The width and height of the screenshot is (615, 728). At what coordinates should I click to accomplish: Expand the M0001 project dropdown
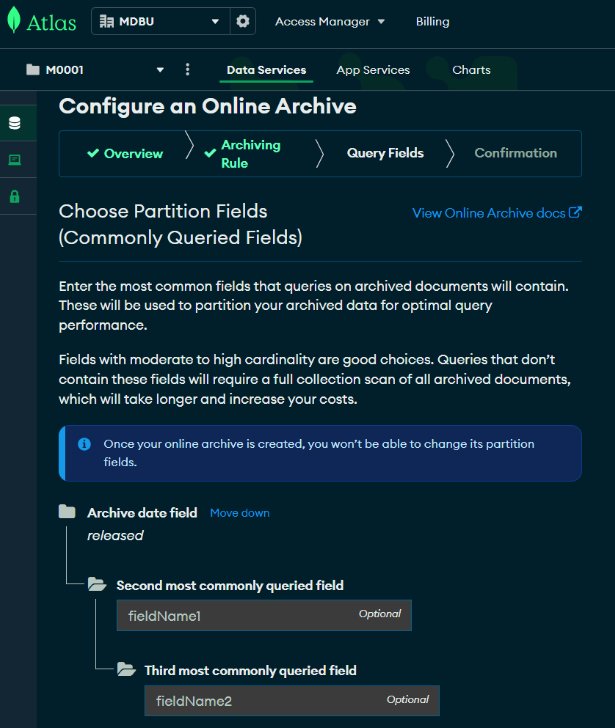pos(160,70)
